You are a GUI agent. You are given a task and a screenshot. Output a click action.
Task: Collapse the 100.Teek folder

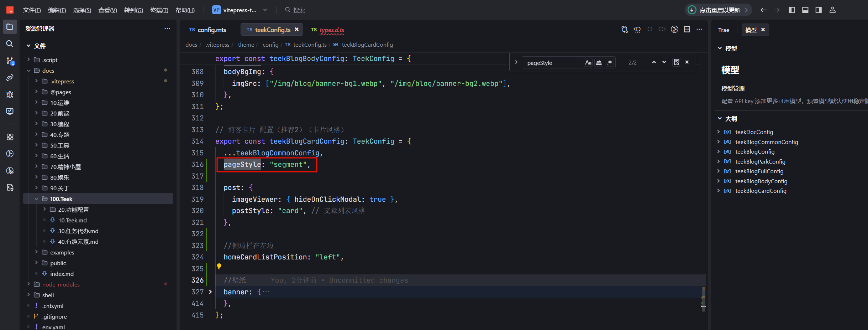click(x=61, y=199)
